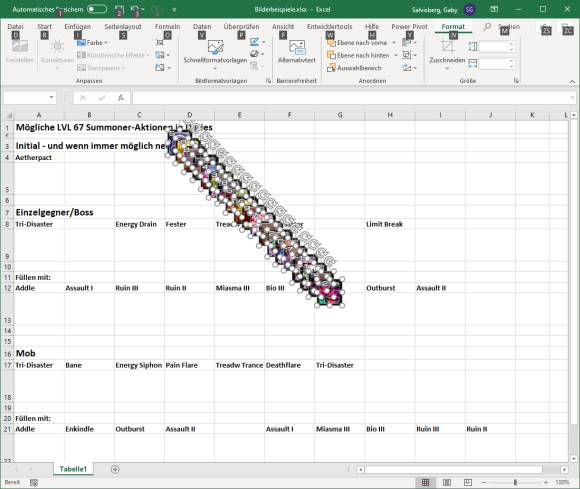Viewport: 580px width, 489px height.
Task: Switch to the Einfügen tab
Action: coord(77,27)
